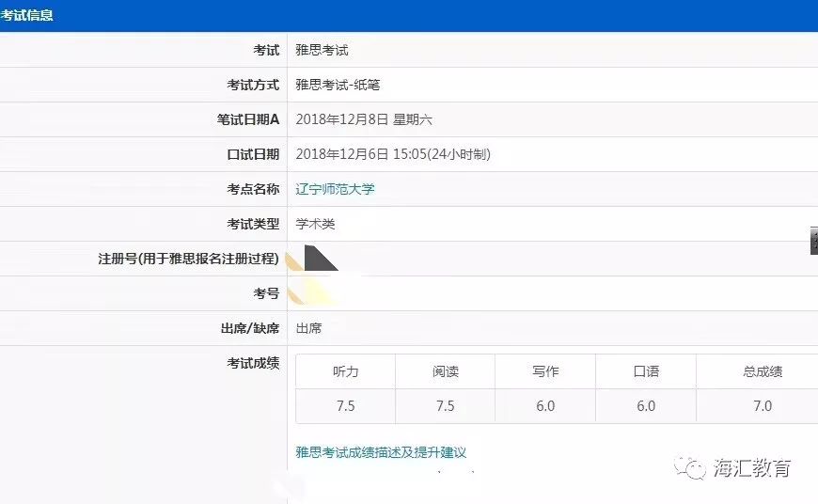The width and height of the screenshot is (818, 504).
Task: Open the 辽宁师范大学 test center link
Action: (x=335, y=189)
